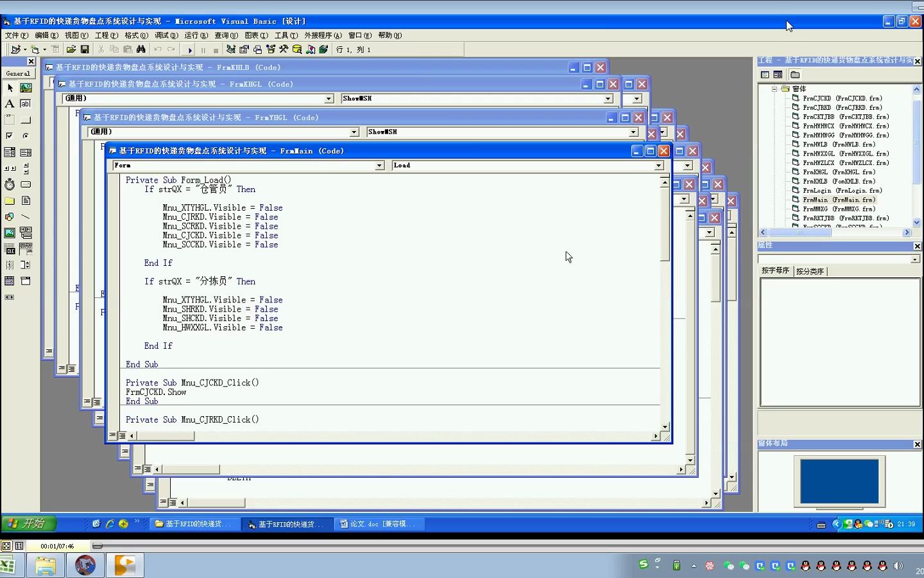Select the CheckBox control tool

pos(10,136)
